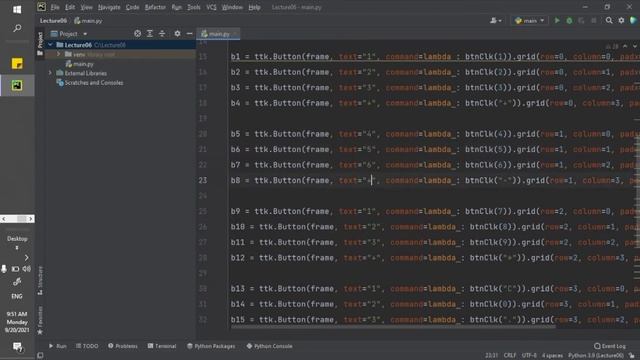Place cursor on the b13 button line

433,289
